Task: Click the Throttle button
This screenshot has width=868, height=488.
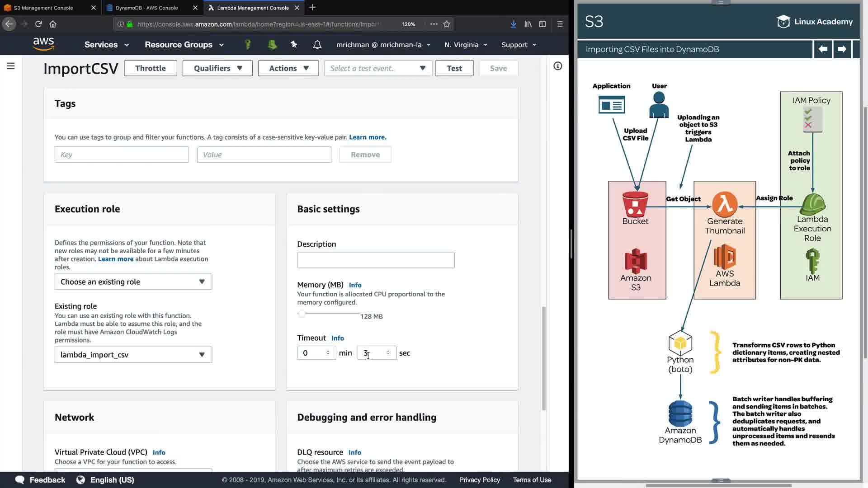Action: click(150, 68)
